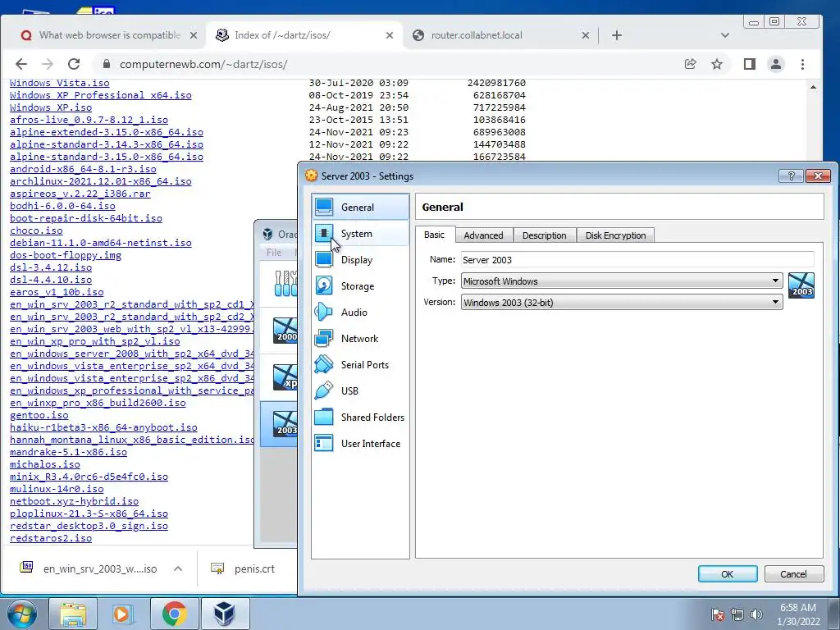
Task: Open the User Interface settings category
Action: [x=361, y=444]
